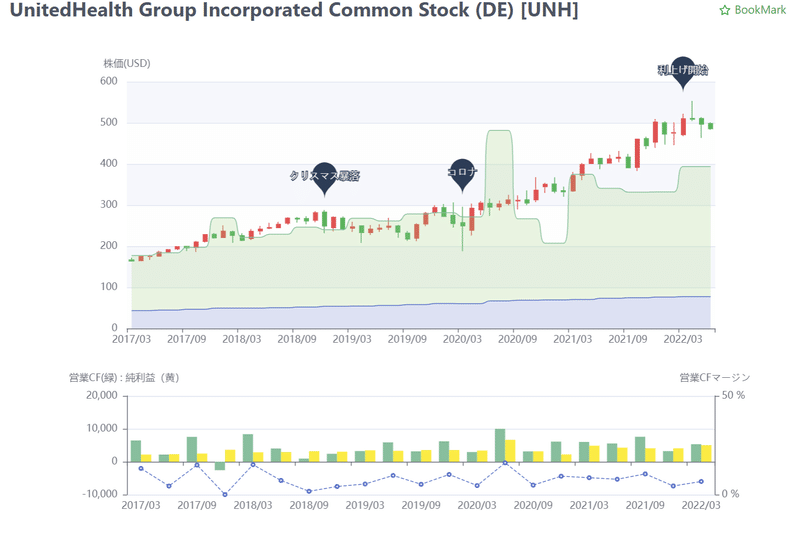
Task: Click the negative green cash flow bar
Action: [220, 466]
